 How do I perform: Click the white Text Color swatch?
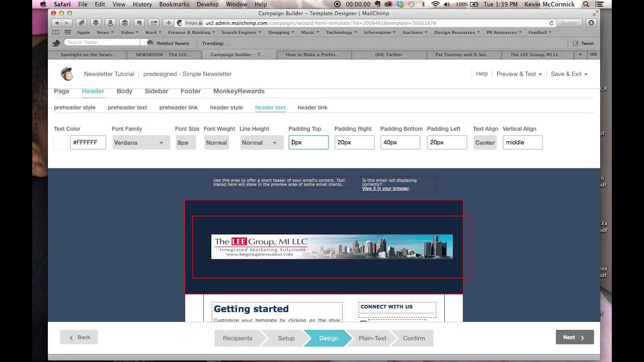[61, 143]
